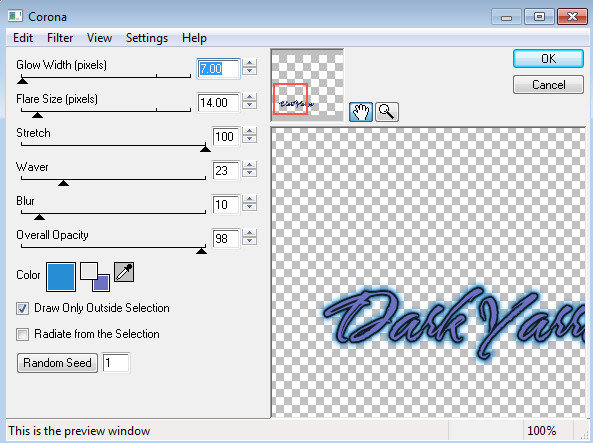Toggle Draw Only Outside Selection checkbox
The image size is (593, 443).
(22, 308)
